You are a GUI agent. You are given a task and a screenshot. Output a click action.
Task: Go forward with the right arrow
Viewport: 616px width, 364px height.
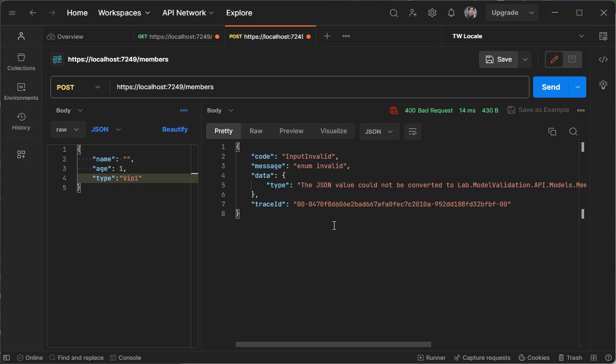pyautogui.click(x=52, y=13)
